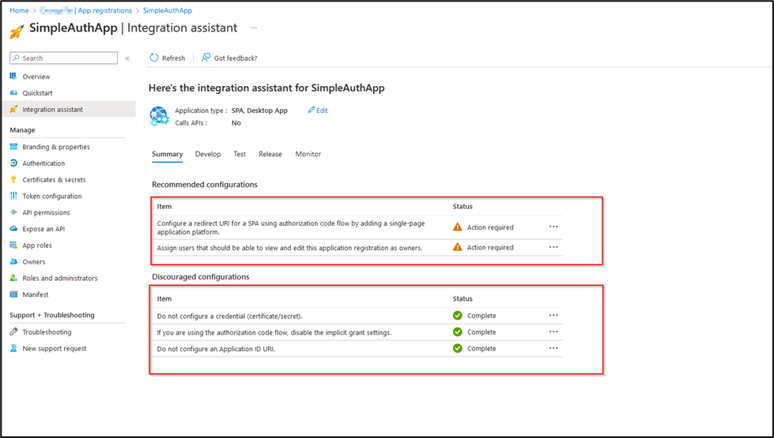Image resolution: width=774 pixels, height=438 pixels.
Task: Select the Summary tab
Action: (x=167, y=154)
